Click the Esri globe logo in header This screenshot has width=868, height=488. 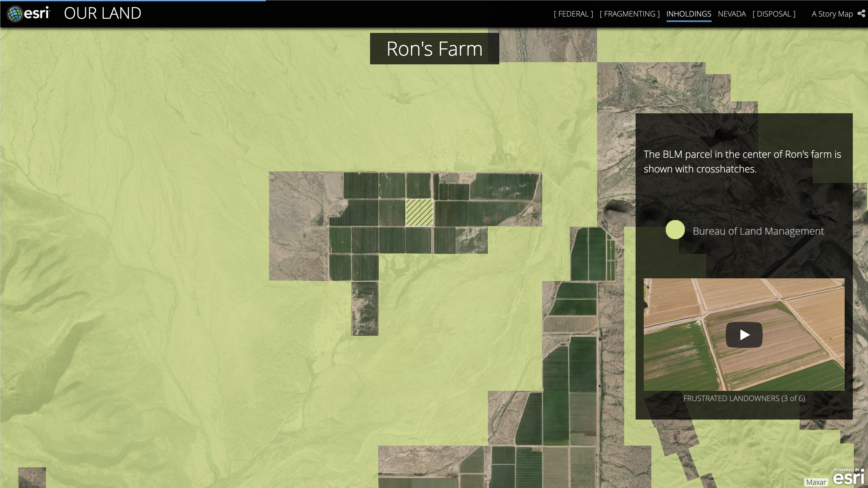[x=29, y=14]
